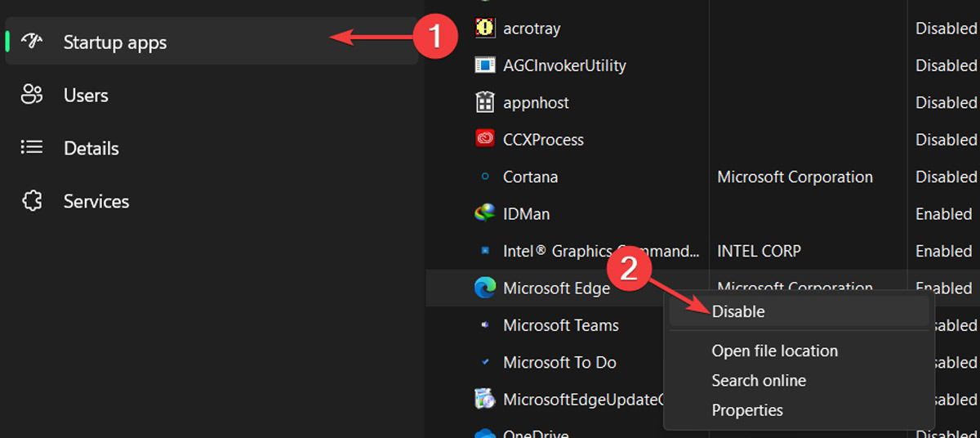This screenshot has height=438, width=980.
Task: Choose Search online in context menu
Action: [x=759, y=381]
